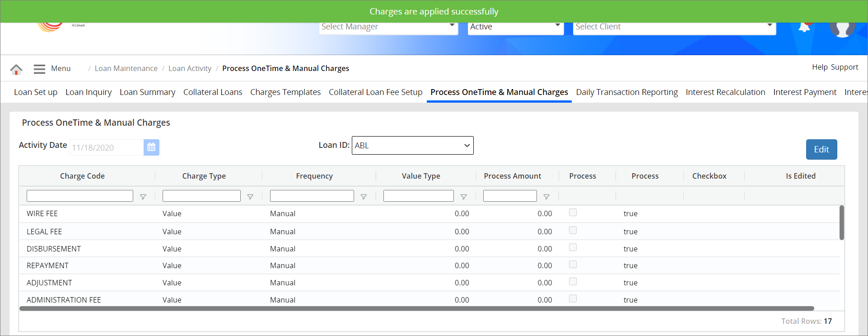This screenshot has width=868, height=336.
Task: Open the Loan Maintenance breadcrumb link
Action: 126,69
